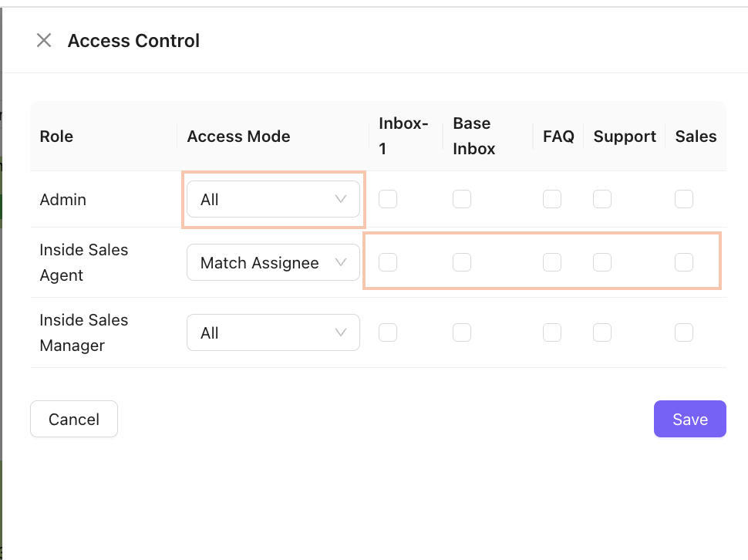The image size is (748, 560).
Task: Enable Base Inbox for Inside Sales Manager
Action: (x=462, y=332)
